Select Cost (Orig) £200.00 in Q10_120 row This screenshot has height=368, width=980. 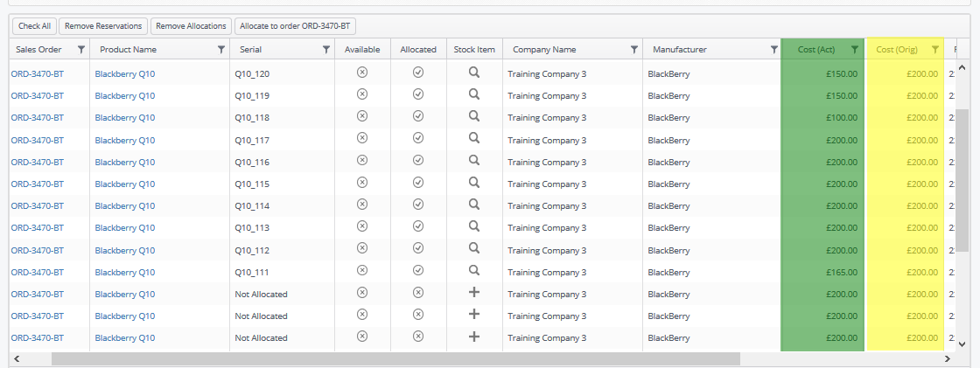[922, 73]
